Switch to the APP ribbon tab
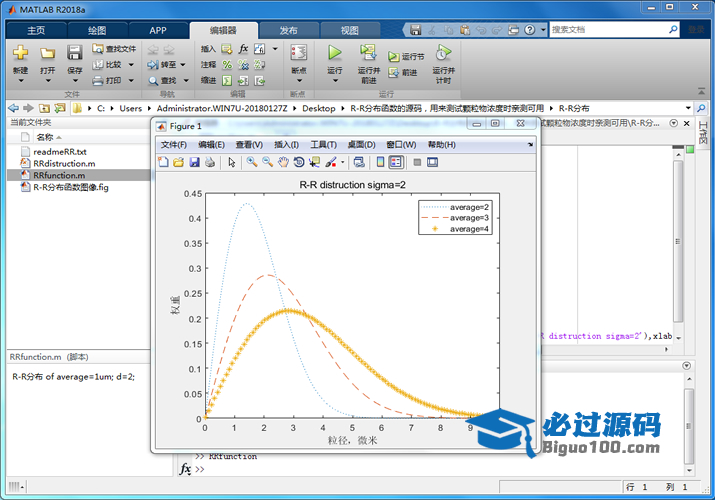715x500 pixels. (x=158, y=30)
